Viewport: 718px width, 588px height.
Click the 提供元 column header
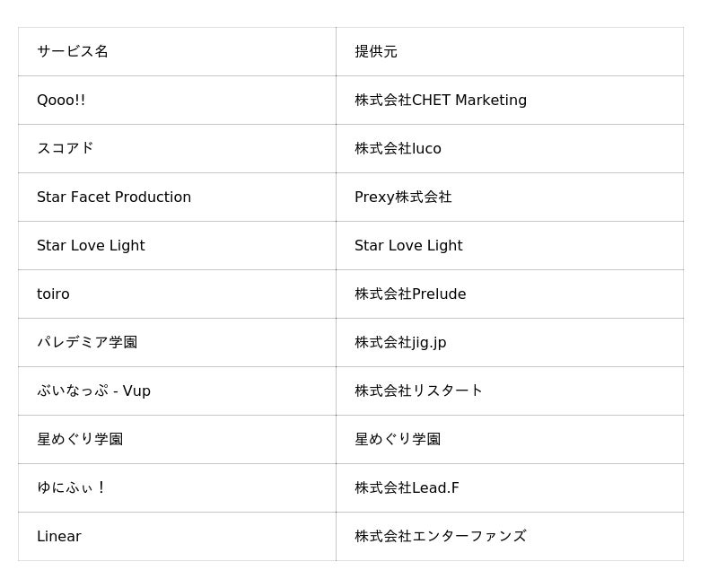coord(376,51)
